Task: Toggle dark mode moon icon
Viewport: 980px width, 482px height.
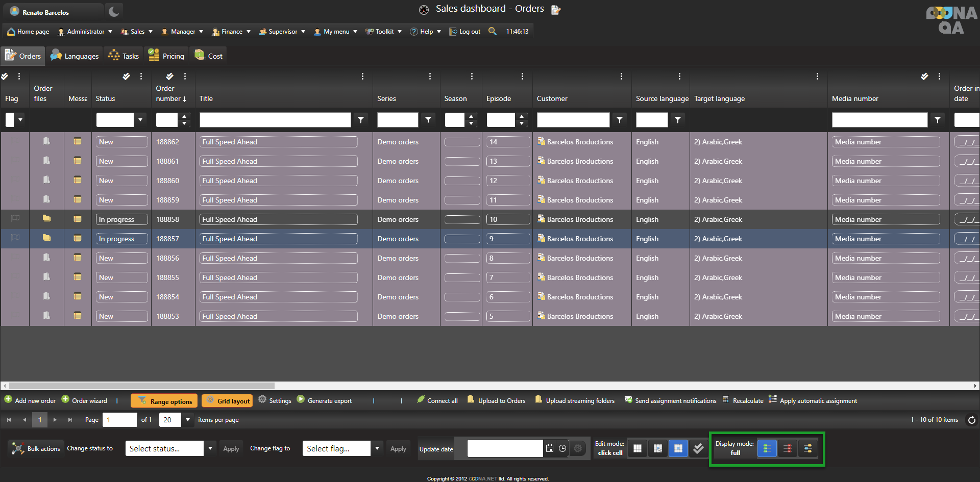Action: pyautogui.click(x=114, y=11)
